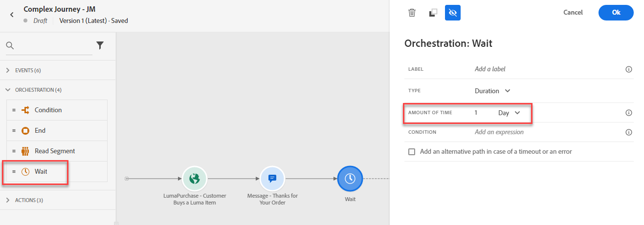Grab the drag handle beside End
The height and width of the screenshot is (225, 644).
pos(14,130)
